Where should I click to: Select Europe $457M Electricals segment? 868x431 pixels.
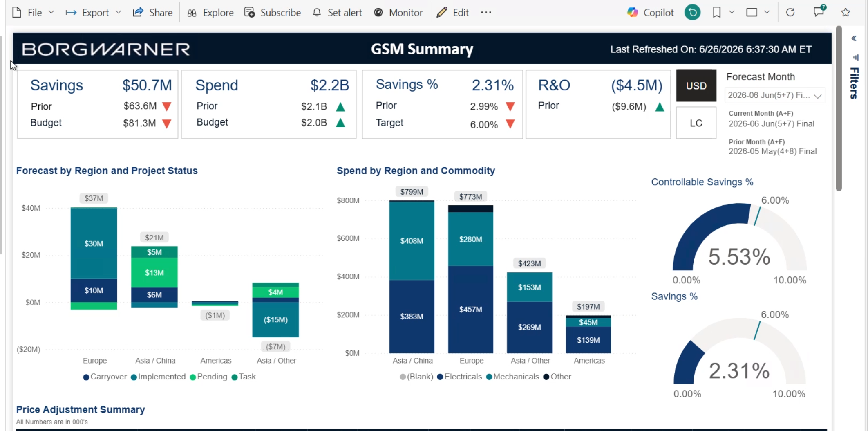[470, 310]
